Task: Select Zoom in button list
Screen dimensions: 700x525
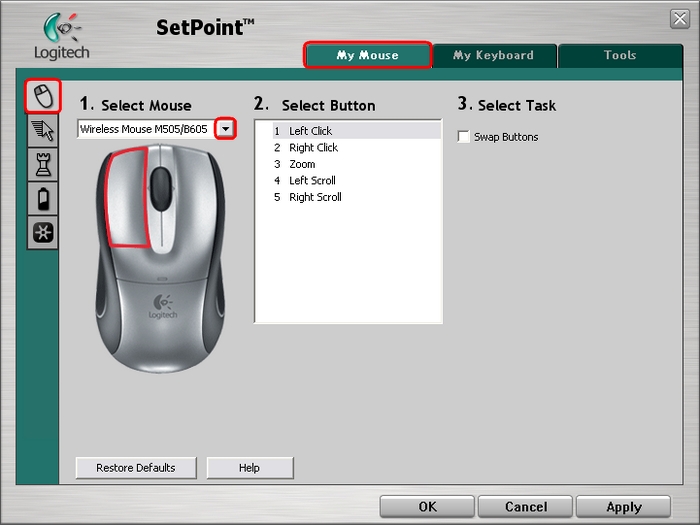Action: pos(356,164)
